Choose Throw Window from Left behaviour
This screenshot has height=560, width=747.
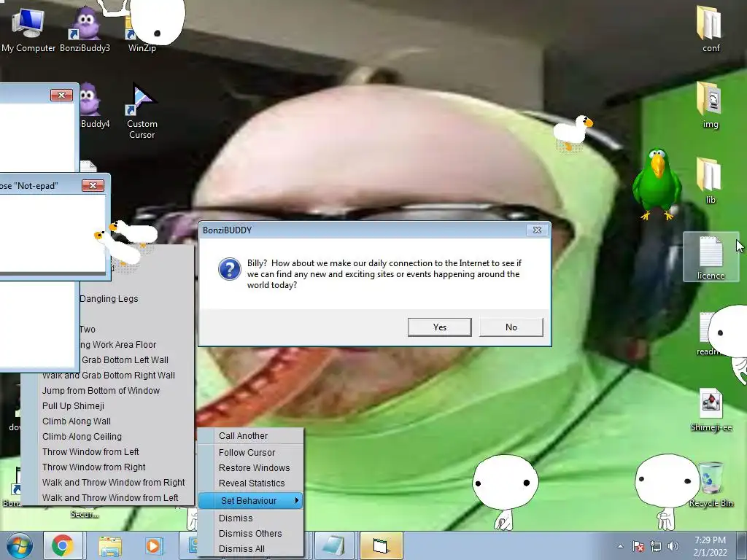point(90,451)
